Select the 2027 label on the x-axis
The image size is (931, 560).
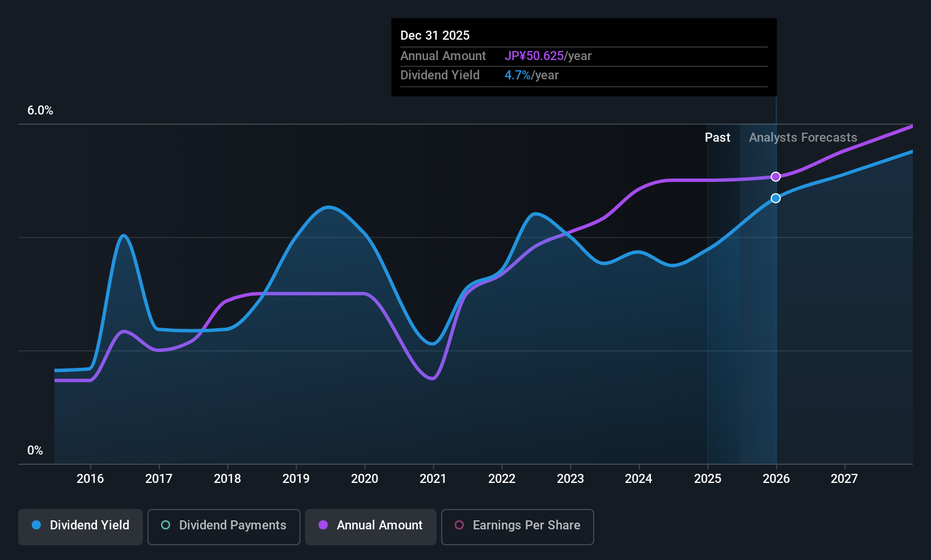pyautogui.click(x=844, y=479)
